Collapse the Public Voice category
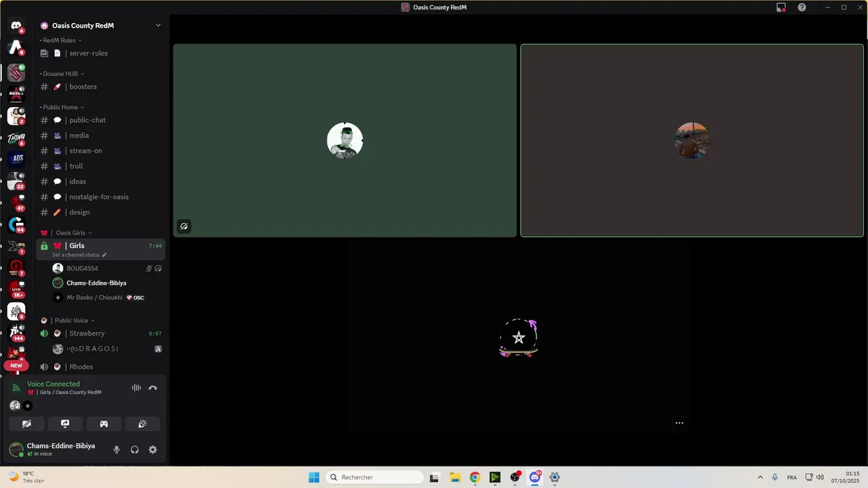 click(x=68, y=321)
